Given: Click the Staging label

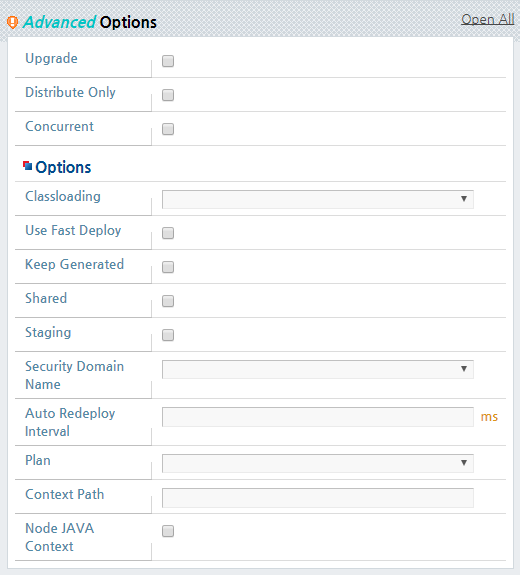Looking at the screenshot, I should tap(48, 333).
